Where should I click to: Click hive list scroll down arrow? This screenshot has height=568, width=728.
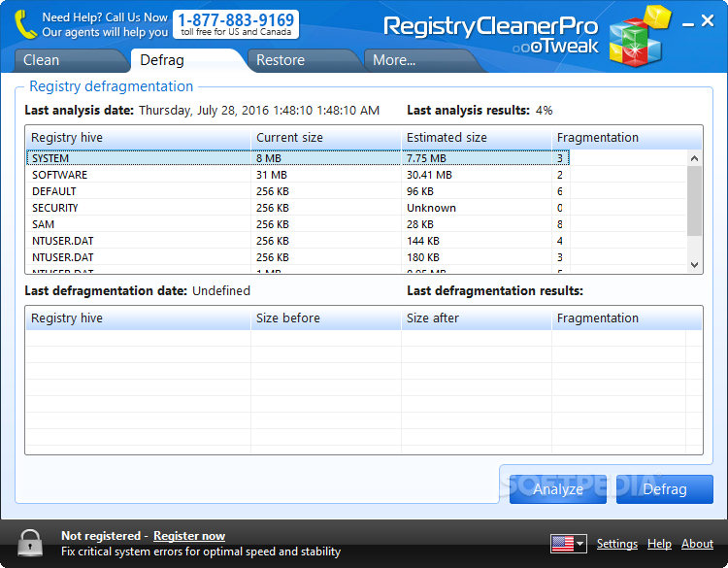click(x=694, y=265)
